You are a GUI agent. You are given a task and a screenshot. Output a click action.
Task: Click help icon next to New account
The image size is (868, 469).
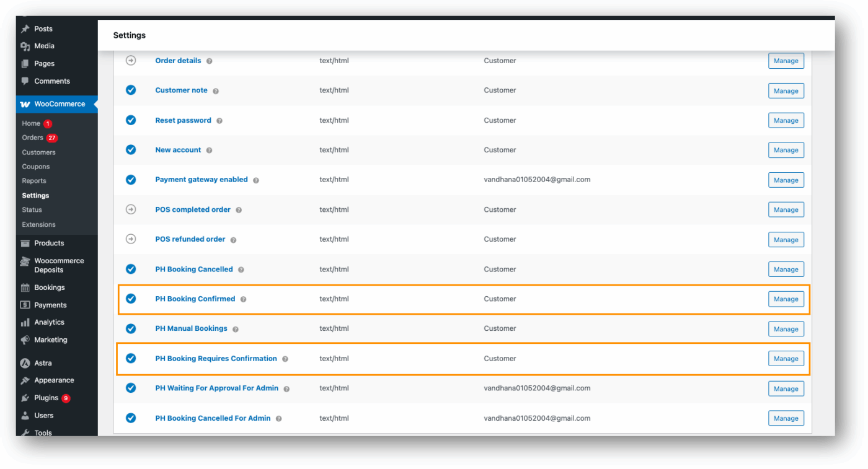(210, 151)
